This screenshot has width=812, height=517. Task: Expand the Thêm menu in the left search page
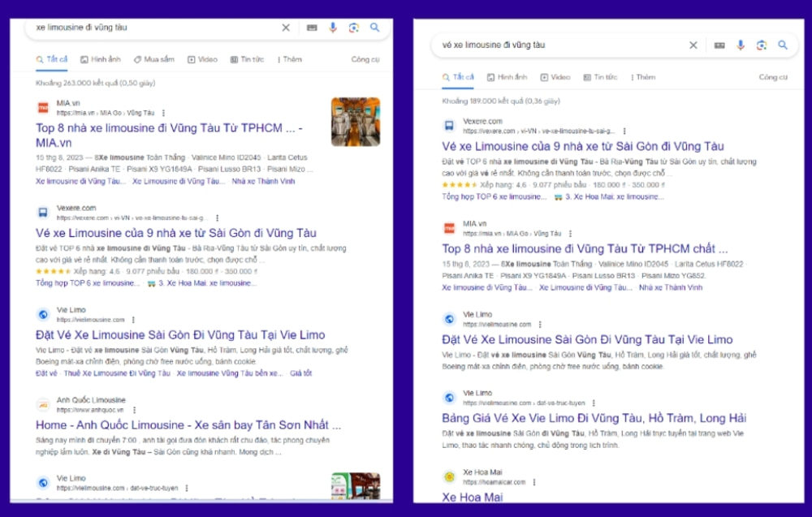[x=290, y=59]
